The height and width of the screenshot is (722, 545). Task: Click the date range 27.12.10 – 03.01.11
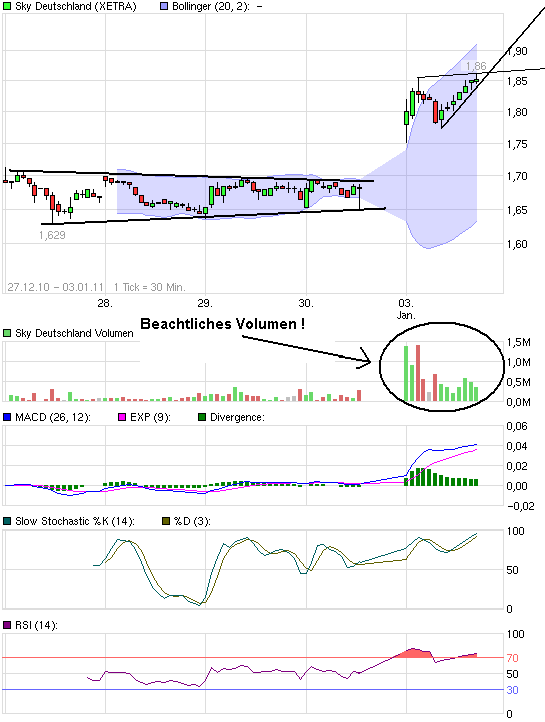(x=56, y=287)
